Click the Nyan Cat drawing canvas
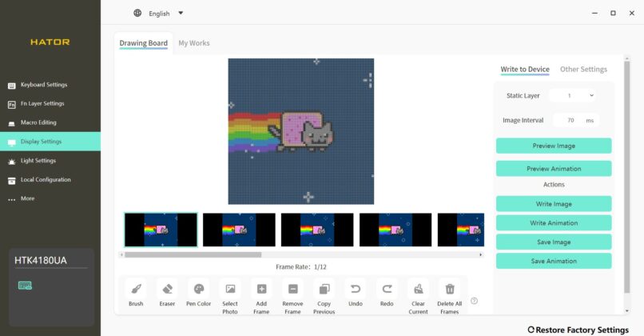 point(301,131)
